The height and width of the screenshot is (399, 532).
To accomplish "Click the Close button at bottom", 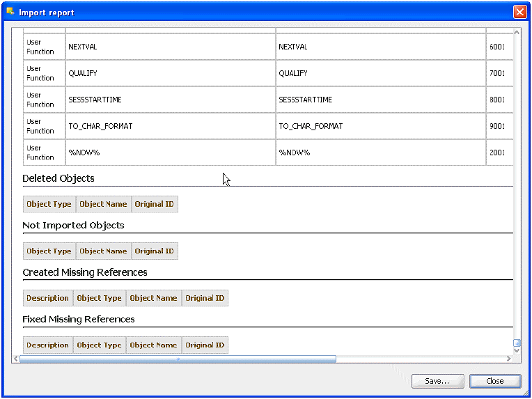I will [494, 381].
